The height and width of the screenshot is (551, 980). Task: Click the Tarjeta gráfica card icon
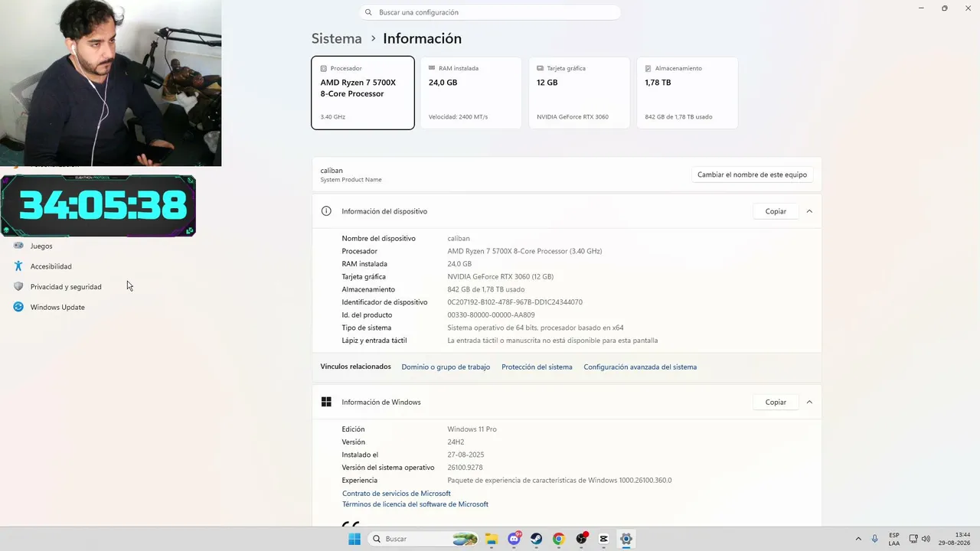point(541,68)
